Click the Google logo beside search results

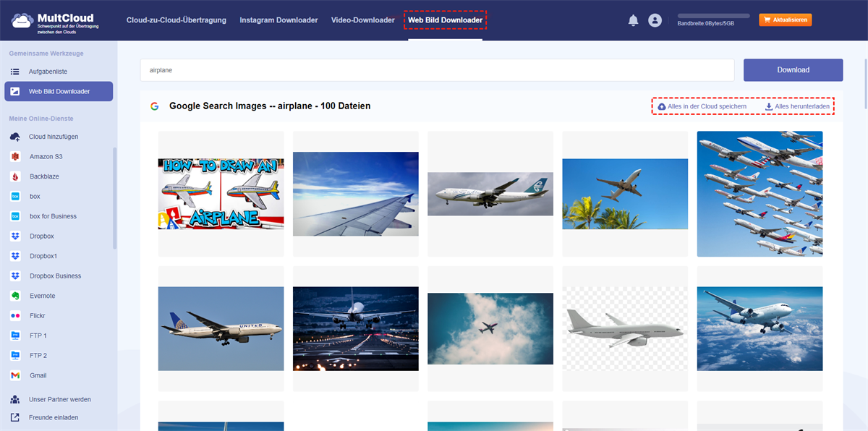click(x=155, y=106)
